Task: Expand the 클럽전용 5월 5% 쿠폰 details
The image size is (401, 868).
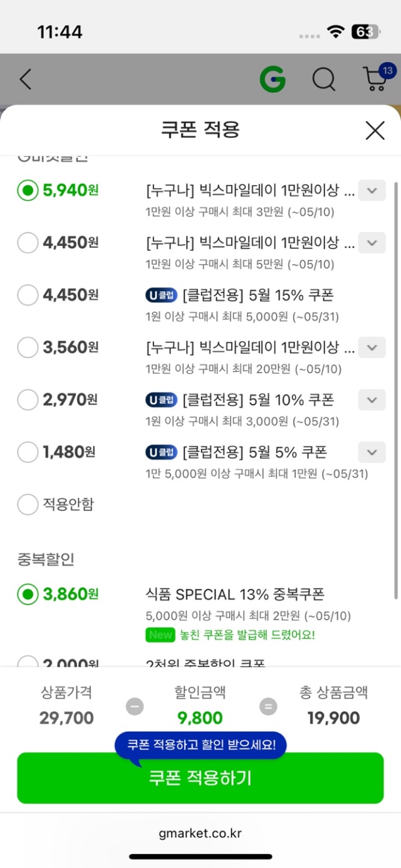Action: 372,452
